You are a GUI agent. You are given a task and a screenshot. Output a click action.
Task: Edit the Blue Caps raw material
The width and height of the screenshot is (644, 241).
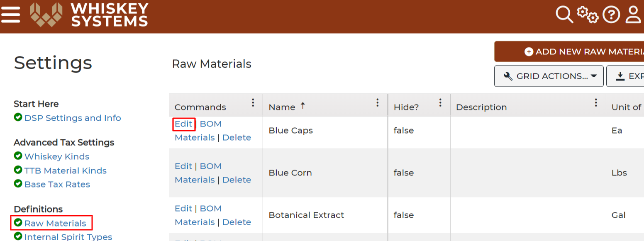[x=183, y=124]
